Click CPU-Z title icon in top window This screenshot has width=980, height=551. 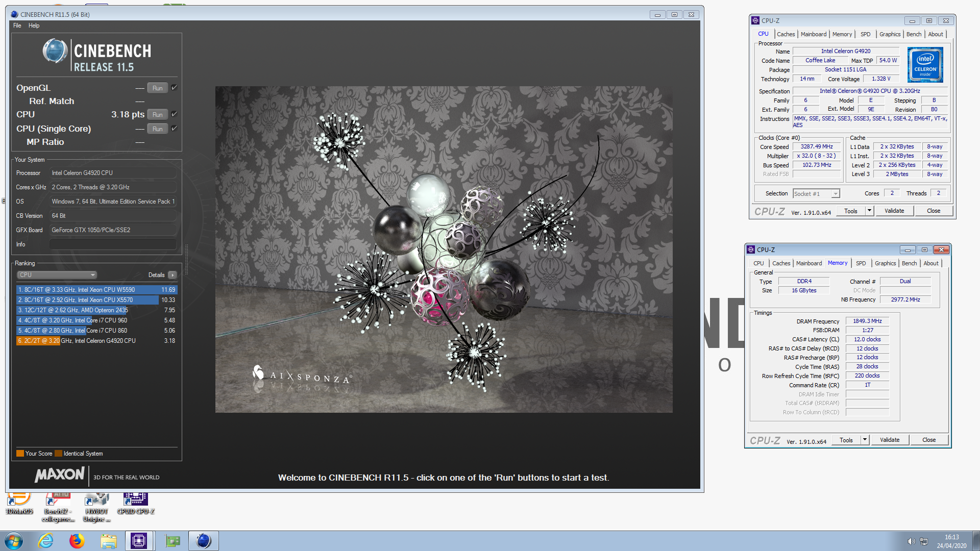(x=755, y=20)
